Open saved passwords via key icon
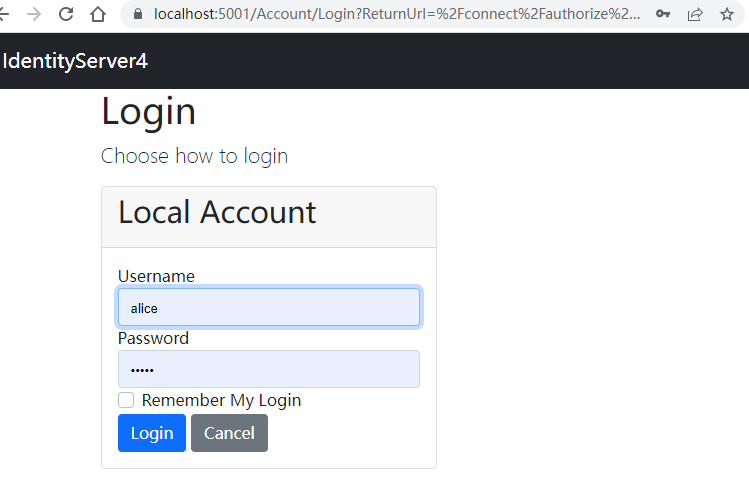Screen dimensions: 749x486 pos(663,14)
